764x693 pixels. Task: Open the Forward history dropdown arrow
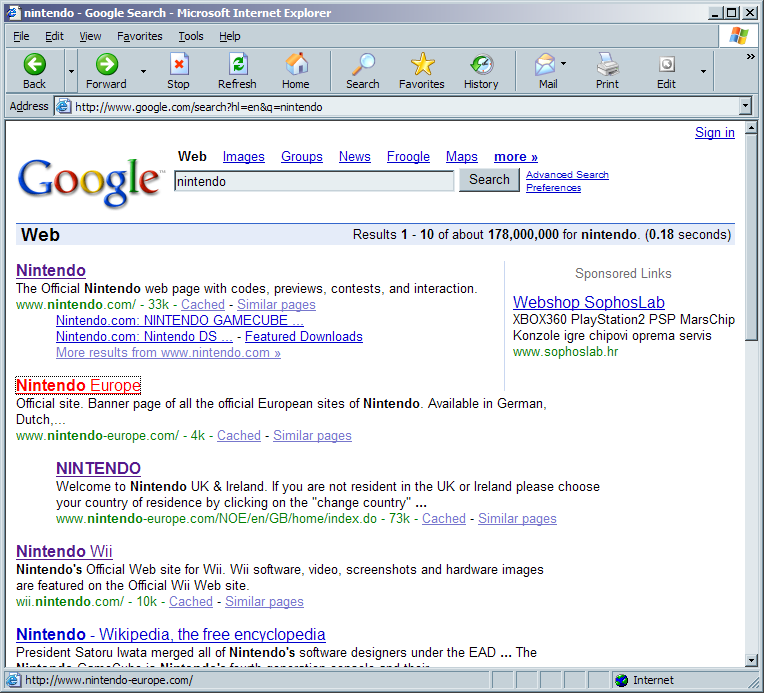tap(143, 72)
